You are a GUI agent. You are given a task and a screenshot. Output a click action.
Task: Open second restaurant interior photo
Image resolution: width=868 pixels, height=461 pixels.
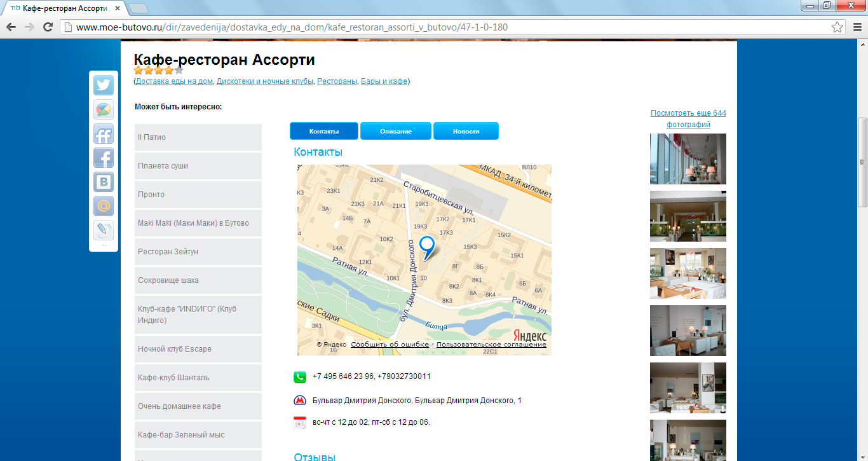[688, 216]
